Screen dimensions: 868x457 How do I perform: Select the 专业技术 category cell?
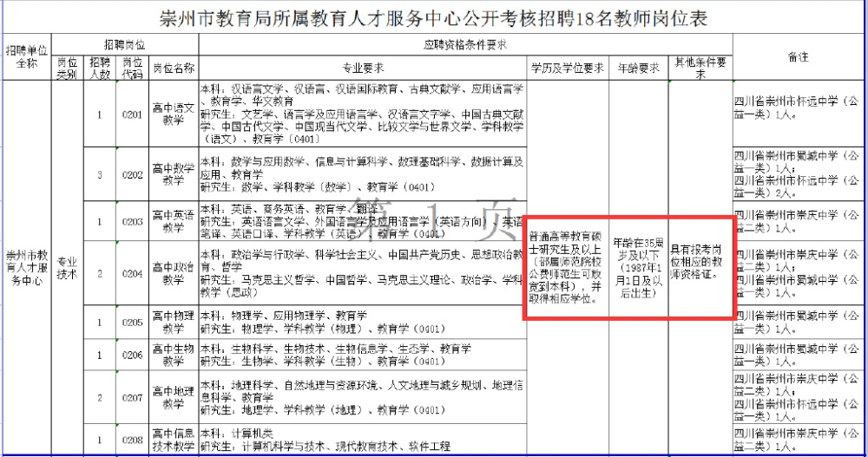67,267
